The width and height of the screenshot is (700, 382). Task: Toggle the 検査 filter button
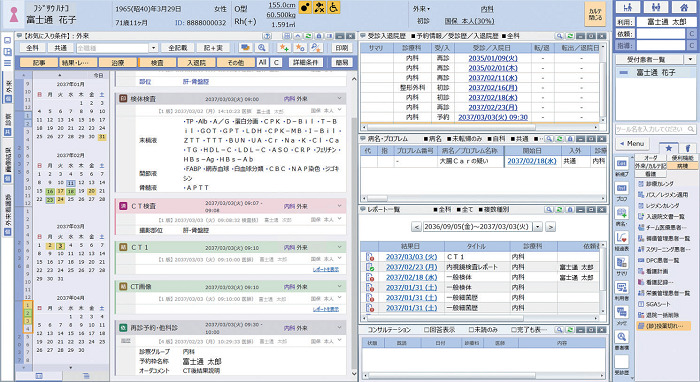click(157, 62)
